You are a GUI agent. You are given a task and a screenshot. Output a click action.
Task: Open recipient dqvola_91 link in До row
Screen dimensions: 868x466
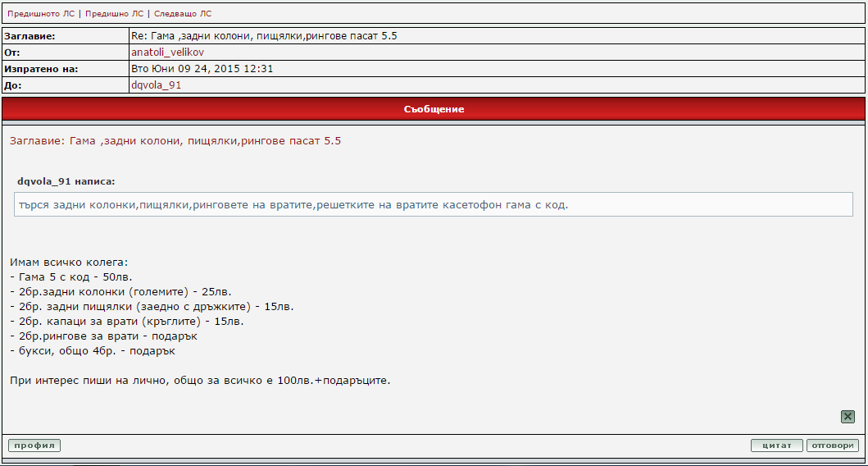pos(156,85)
